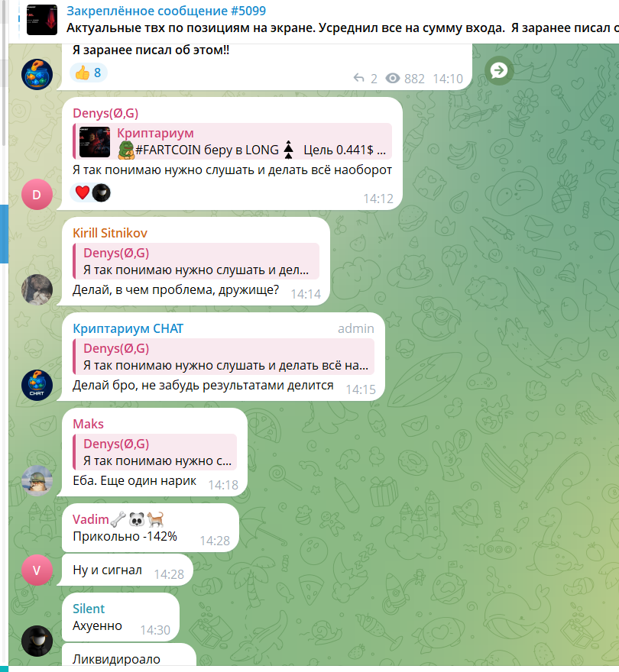This screenshot has height=672, width=619.
Task: Open the reply count icon showing 2 comments
Action: coord(358,79)
